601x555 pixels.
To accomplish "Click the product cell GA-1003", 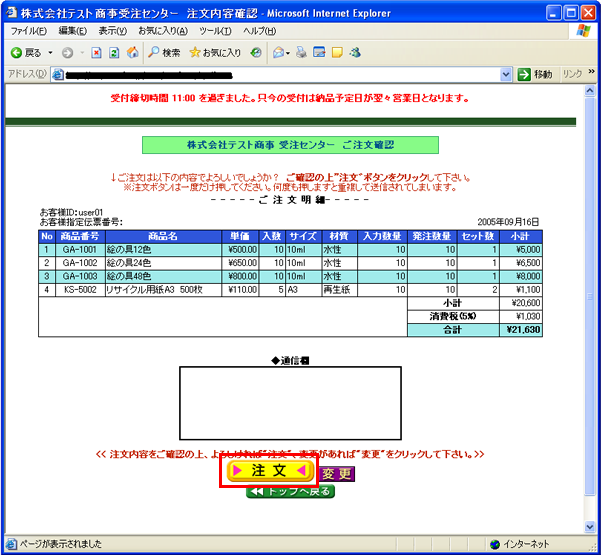I will pyautogui.click(x=80, y=276).
